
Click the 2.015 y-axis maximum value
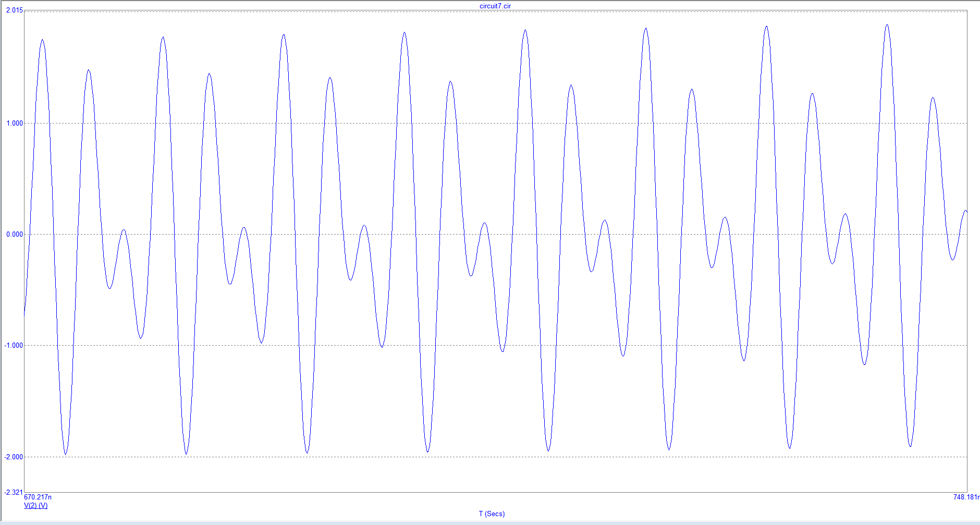tap(15, 10)
